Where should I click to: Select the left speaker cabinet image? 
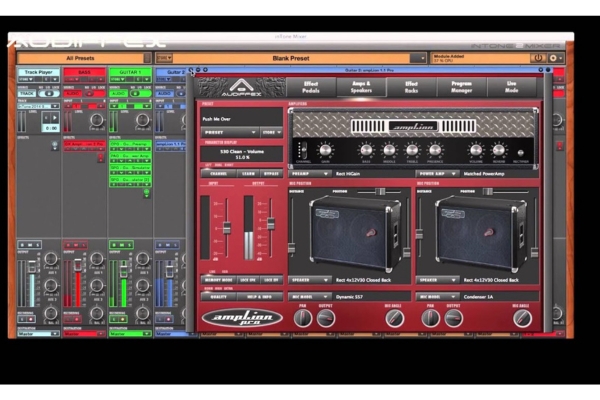pos(352,232)
